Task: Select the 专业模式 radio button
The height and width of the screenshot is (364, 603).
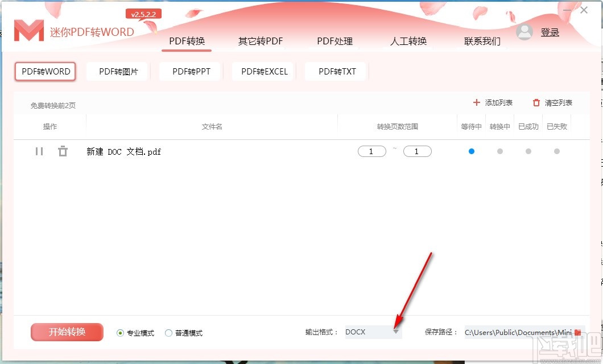Action: [121, 333]
